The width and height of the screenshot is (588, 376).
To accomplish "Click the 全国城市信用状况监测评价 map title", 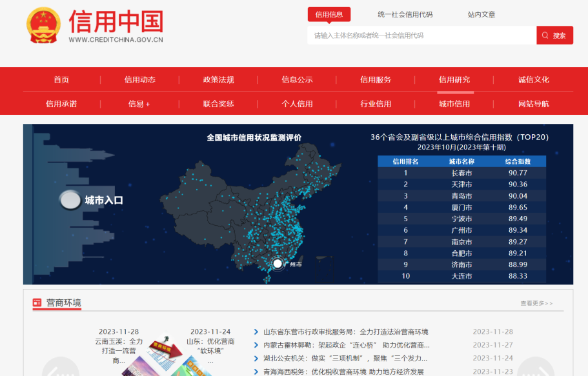I will [x=254, y=137].
